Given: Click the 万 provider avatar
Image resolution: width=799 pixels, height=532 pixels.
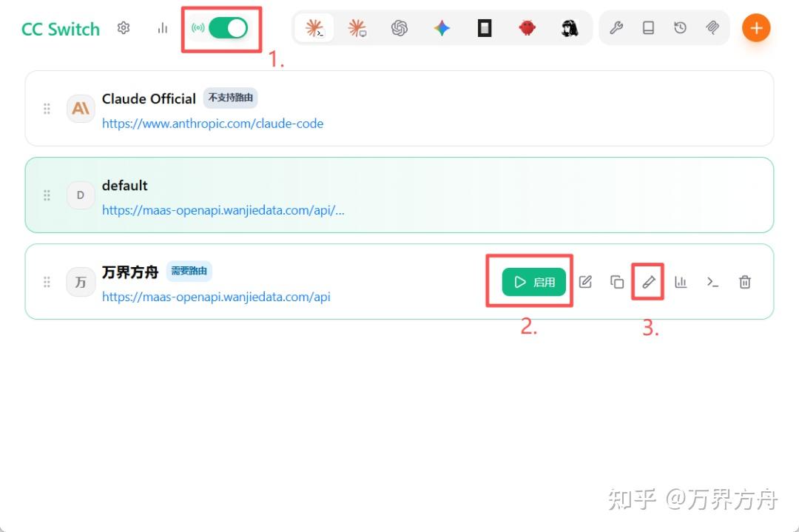Looking at the screenshot, I should coord(81,282).
